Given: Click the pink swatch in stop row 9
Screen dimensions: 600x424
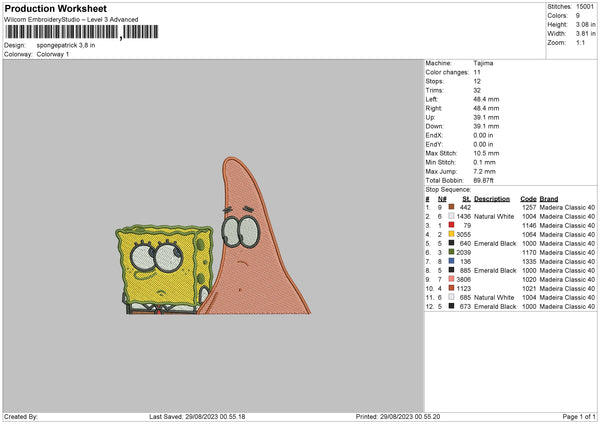Looking at the screenshot, I should 452,279.
